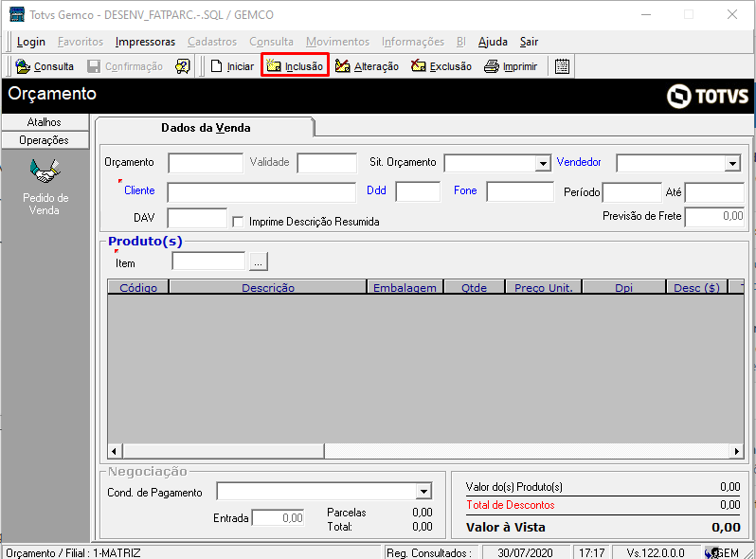The width and height of the screenshot is (756, 559).
Task: Switch to the Dados da Venda tab
Action: (x=206, y=128)
